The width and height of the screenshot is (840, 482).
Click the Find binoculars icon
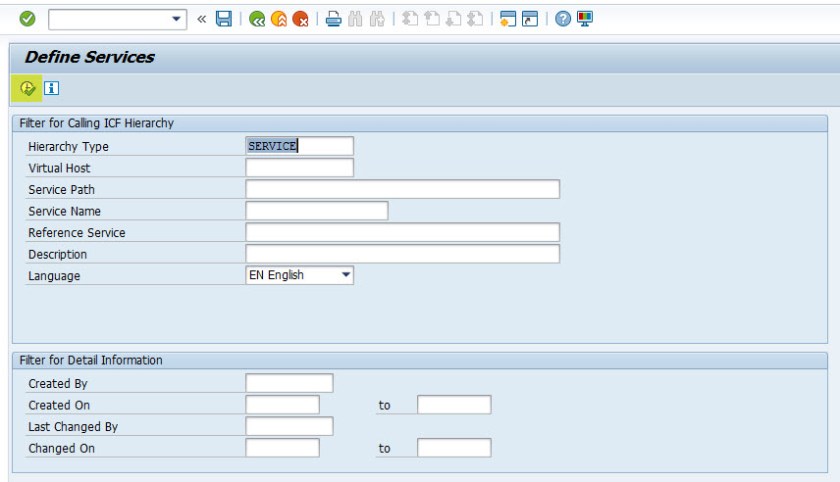click(355, 19)
